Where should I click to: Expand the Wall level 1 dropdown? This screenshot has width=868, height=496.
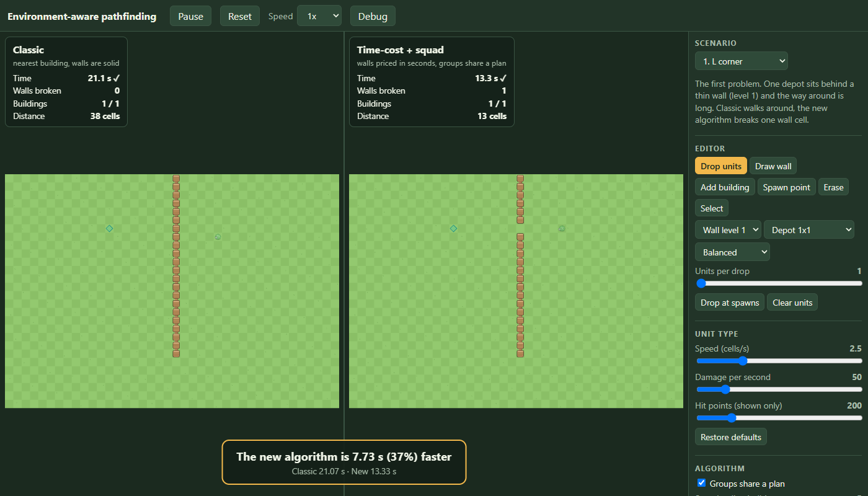728,230
